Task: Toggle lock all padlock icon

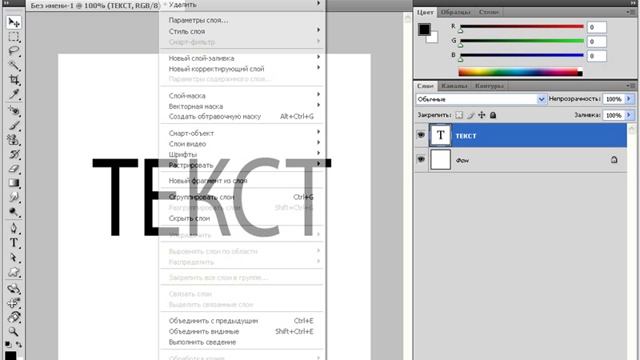Action: click(x=493, y=115)
